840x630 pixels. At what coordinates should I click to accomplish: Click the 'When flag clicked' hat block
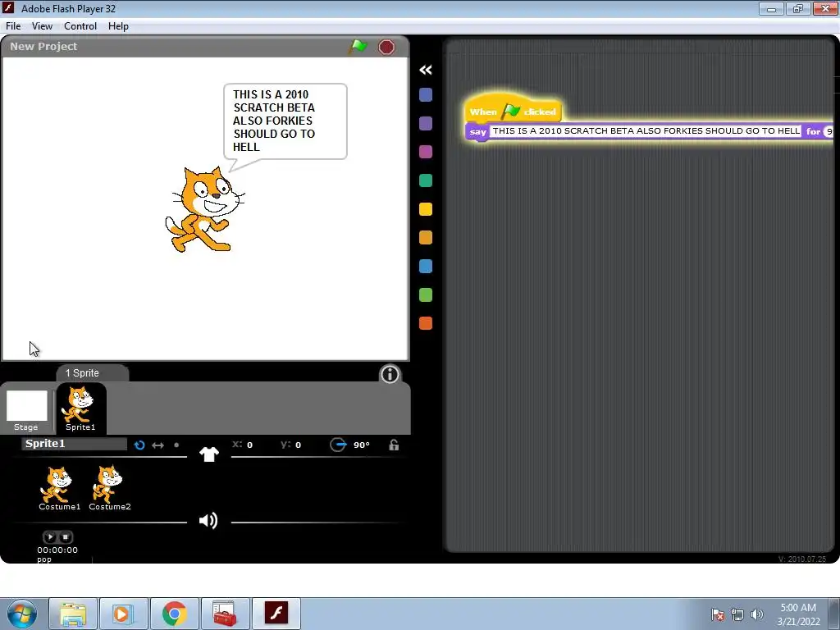(513, 110)
